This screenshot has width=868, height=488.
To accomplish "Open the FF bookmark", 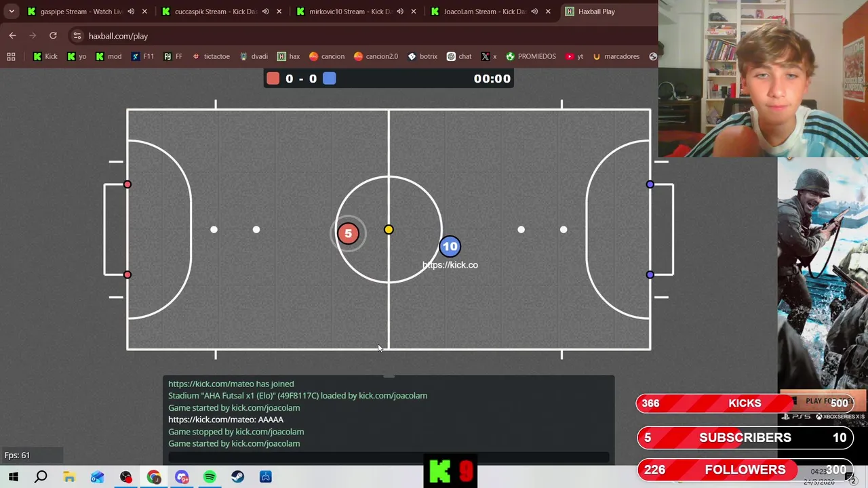I will pyautogui.click(x=173, y=56).
